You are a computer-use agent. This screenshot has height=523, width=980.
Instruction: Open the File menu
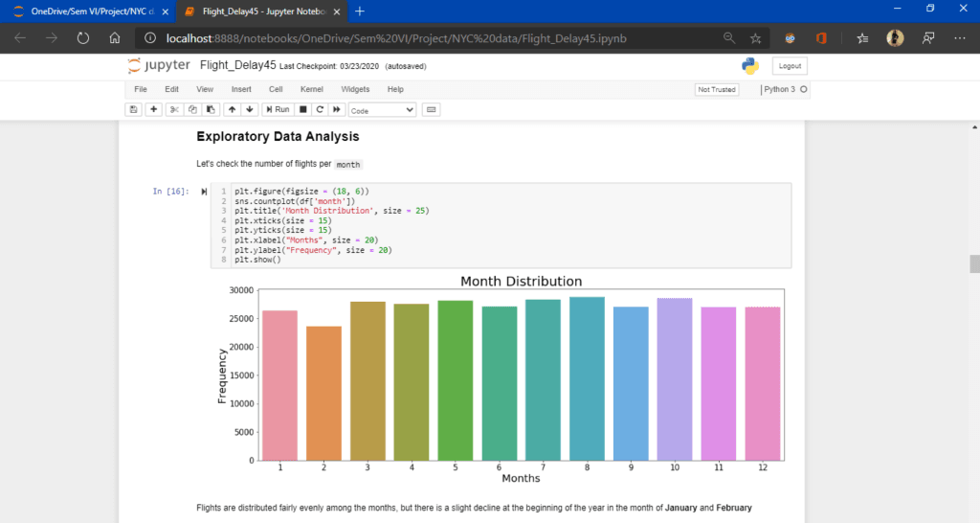point(141,89)
